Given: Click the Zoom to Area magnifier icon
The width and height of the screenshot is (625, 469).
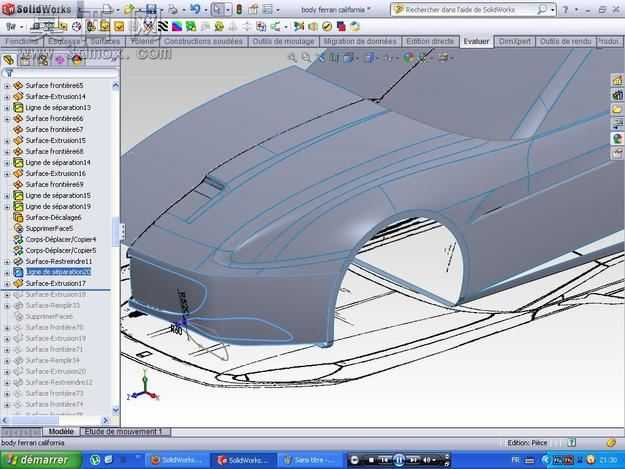Looking at the screenshot, I should pyautogui.click(x=306, y=58).
